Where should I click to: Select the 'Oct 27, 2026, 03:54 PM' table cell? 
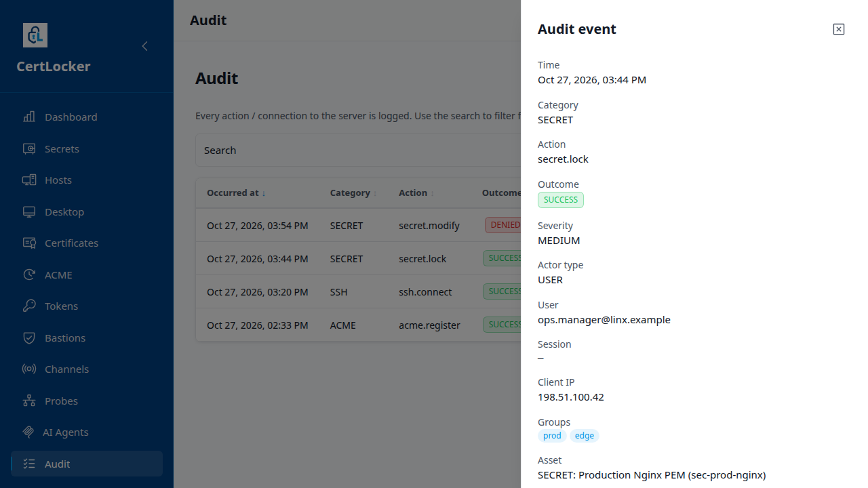click(258, 226)
